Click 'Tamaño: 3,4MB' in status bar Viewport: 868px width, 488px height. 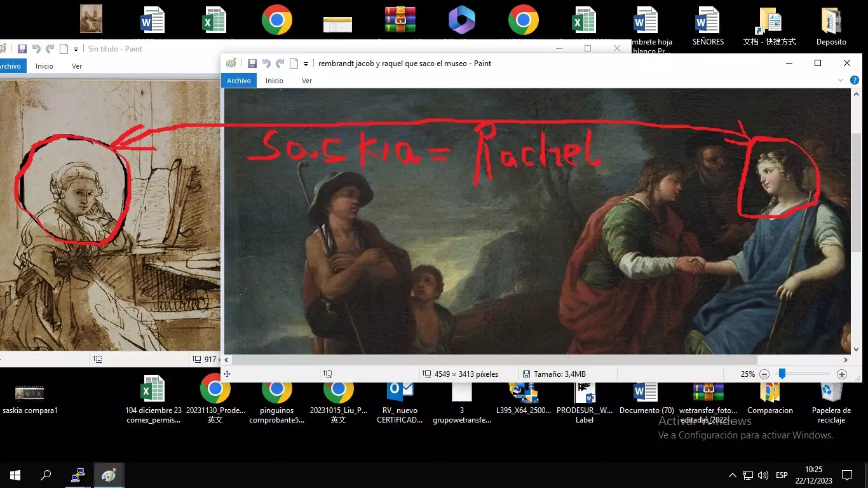pyautogui.click(x=559, y=374)
